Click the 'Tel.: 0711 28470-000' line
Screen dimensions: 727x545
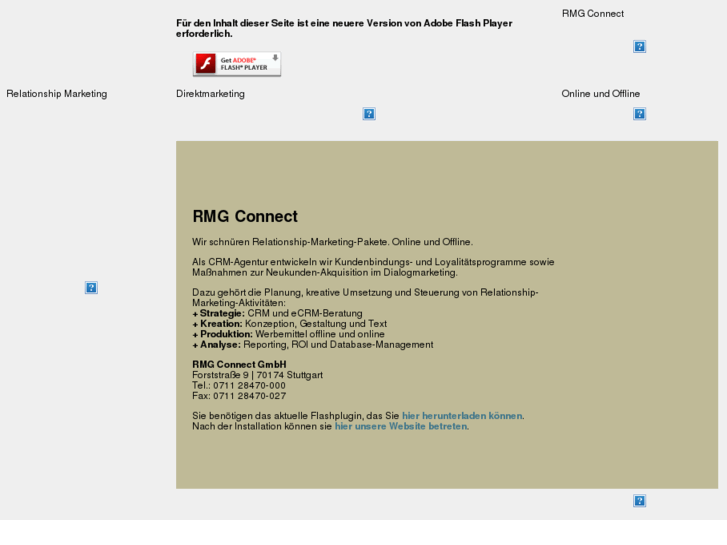click(239, 385)
